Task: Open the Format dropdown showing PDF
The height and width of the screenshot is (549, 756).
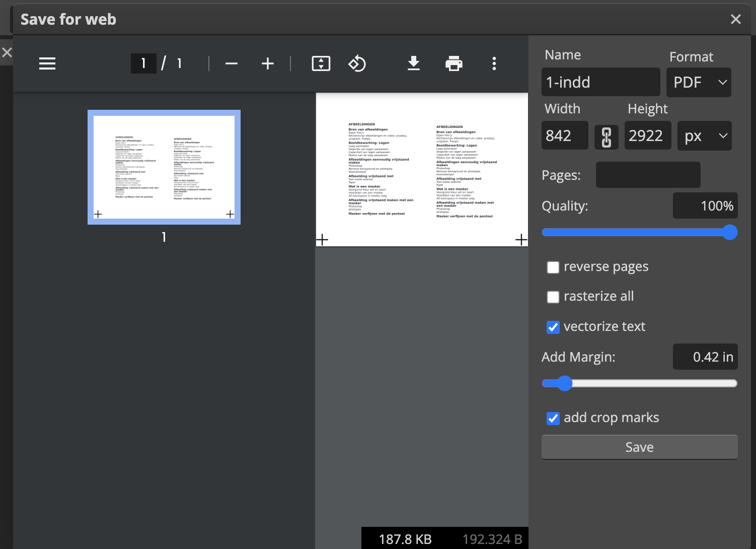Action: [699, 82]
